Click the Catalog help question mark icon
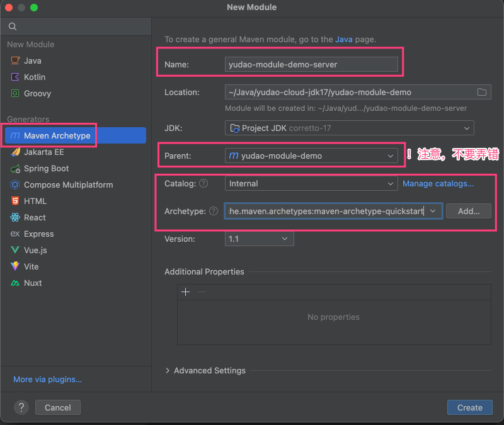The width and height of the screenshot is (504, 425). click(x=203, y=184)
